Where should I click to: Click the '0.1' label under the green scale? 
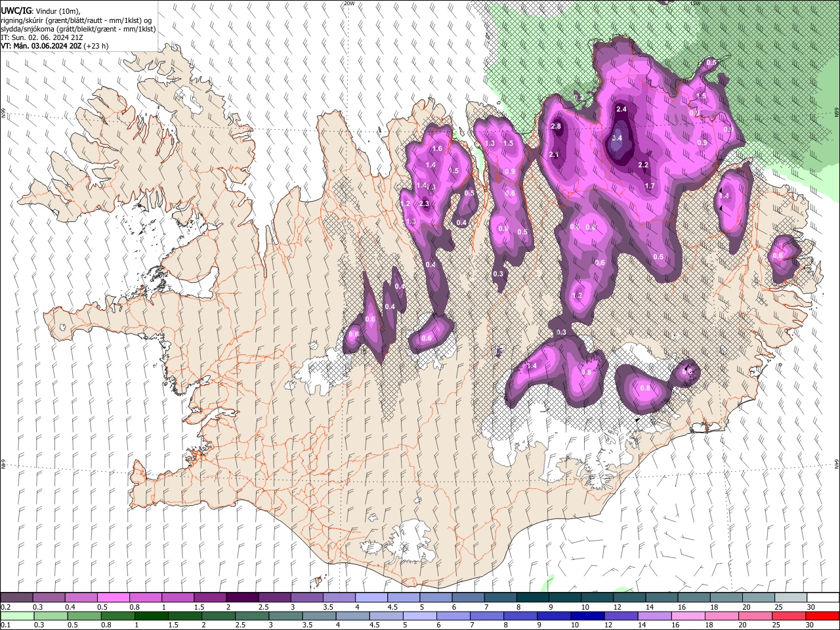pos(5,625)
